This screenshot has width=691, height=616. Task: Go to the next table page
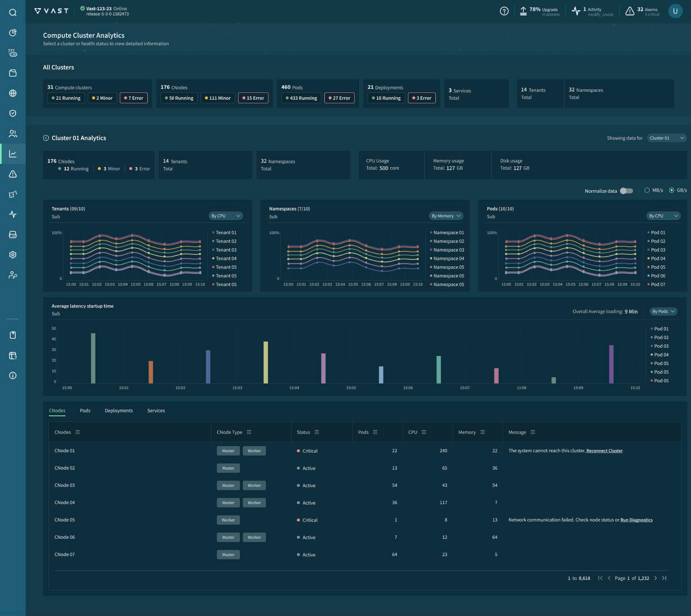click(655, 578)
